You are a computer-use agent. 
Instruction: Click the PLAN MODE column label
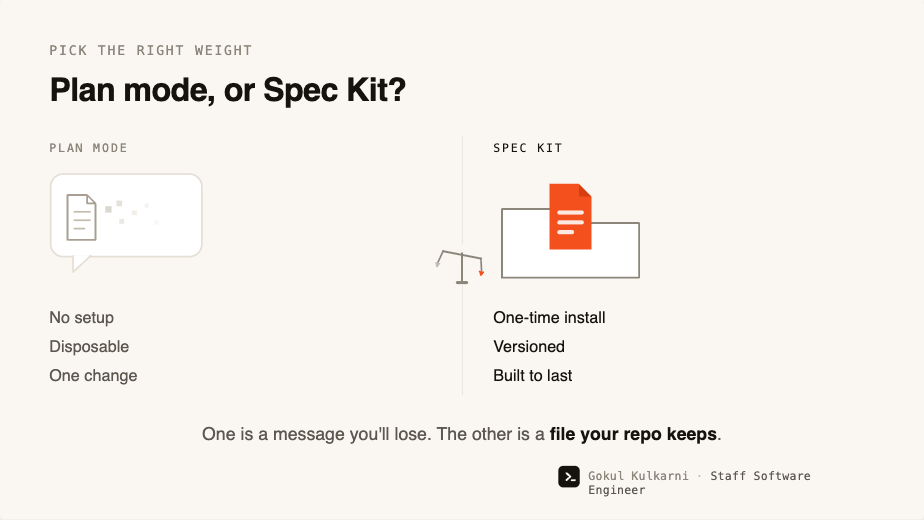tap(88, 148)
